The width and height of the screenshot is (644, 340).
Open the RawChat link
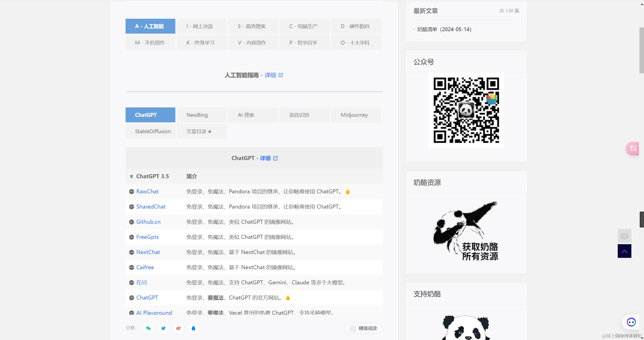[x=147, y=192]
